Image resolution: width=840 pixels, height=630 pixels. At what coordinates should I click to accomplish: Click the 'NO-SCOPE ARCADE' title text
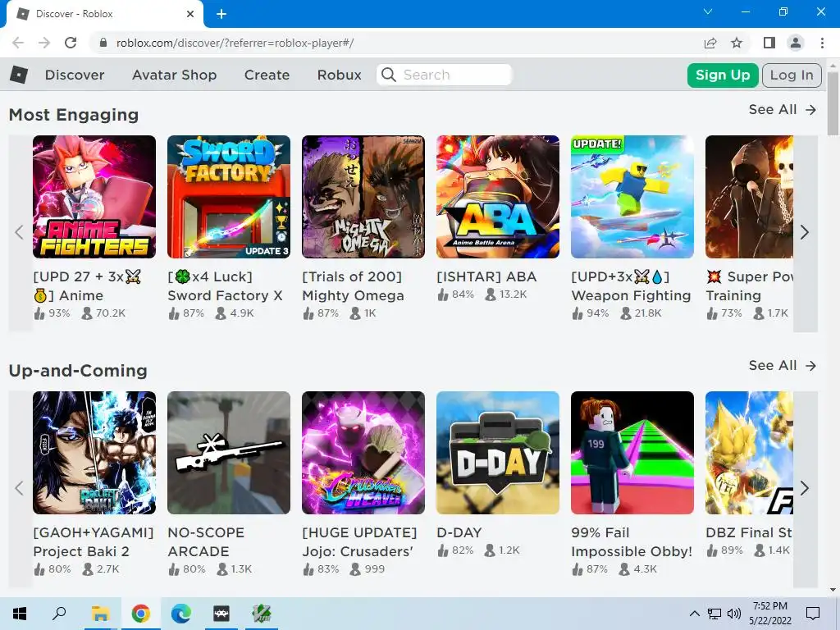point(206,542)
